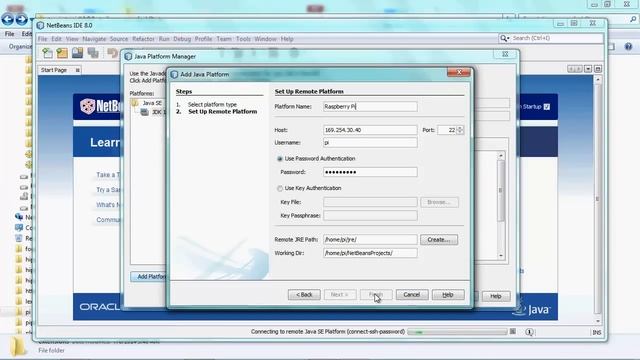Screen dimensions: 640x360
Task: Click the Start Page vertical scrollbar
Action: pos(598,200)
